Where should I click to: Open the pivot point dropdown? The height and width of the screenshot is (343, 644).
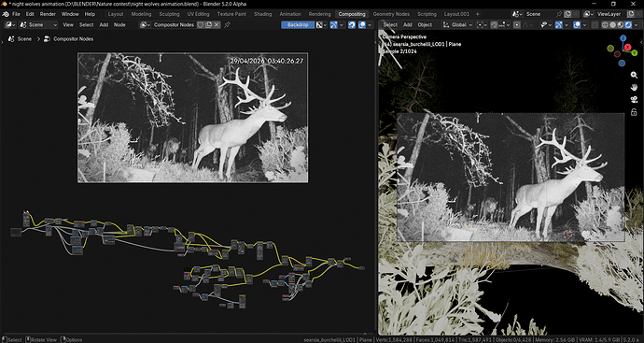(x=481, y=24)
